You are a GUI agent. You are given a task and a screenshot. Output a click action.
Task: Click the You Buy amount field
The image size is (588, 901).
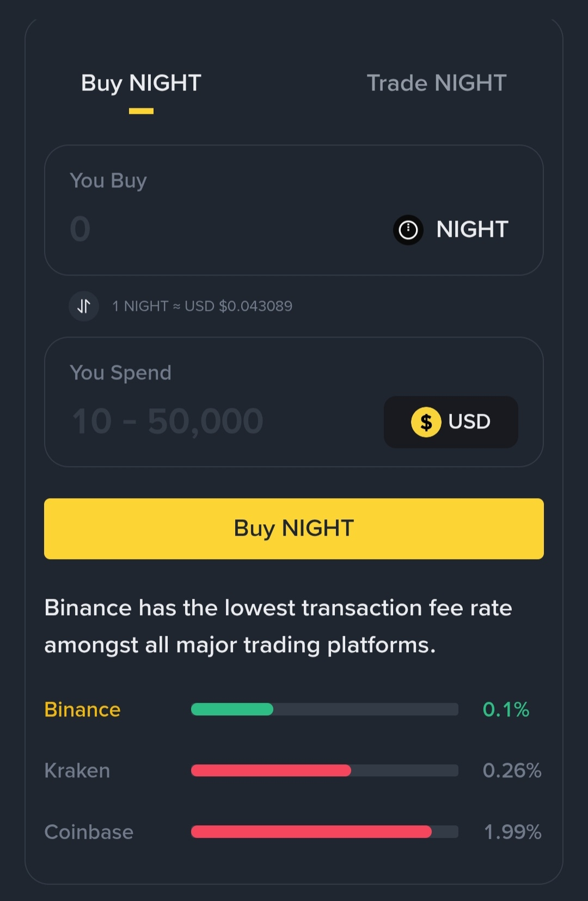pyautogui.click(x=218, y=229)
